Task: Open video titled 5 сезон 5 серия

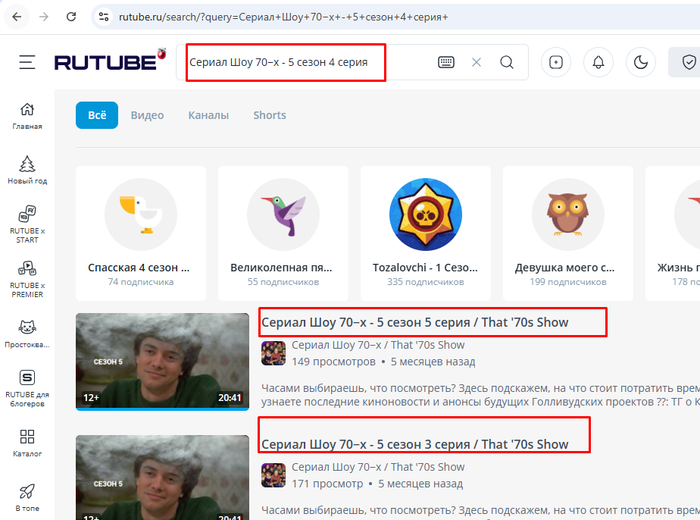Action: [414, 322]
